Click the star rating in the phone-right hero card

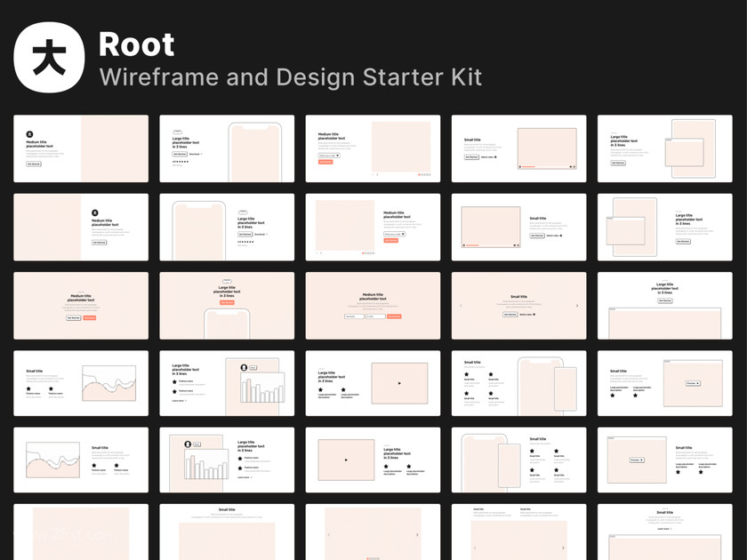click(180, 162)
